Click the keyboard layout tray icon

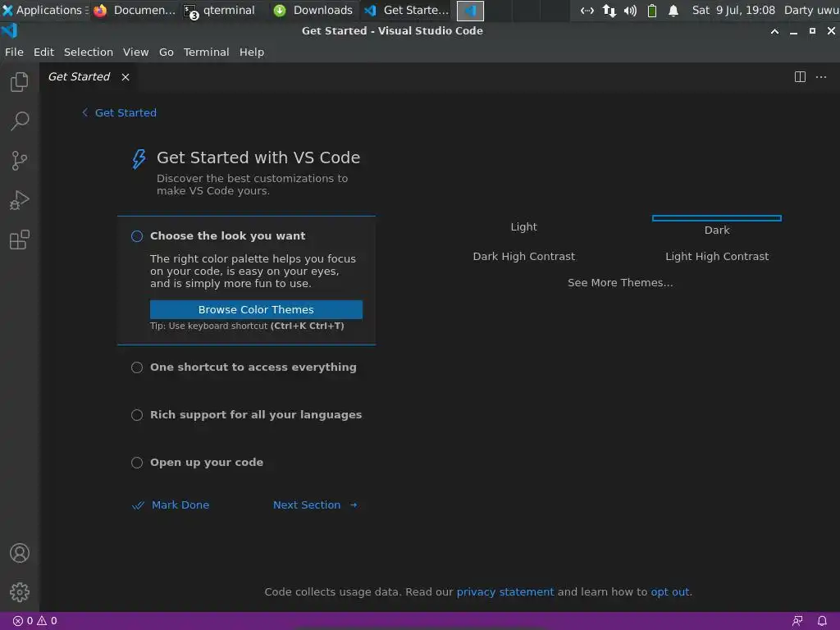[587, 11]
